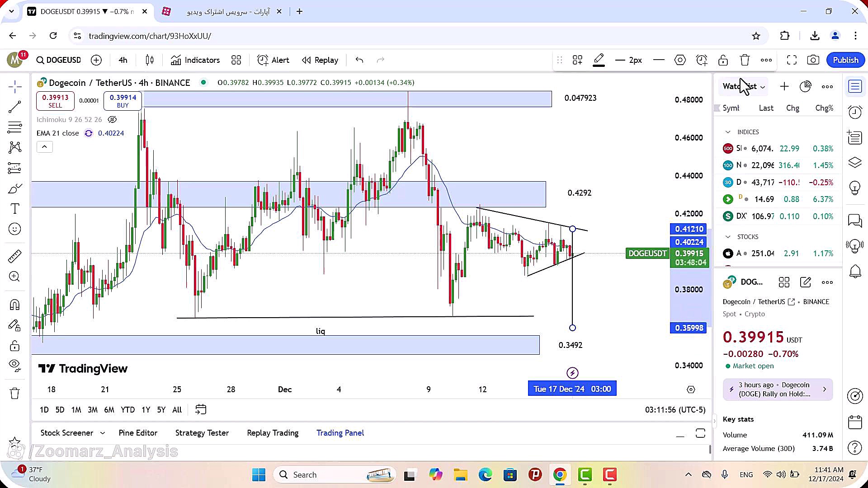
Task: Open the notifications bell panel
Action: [x=855, y=271]
